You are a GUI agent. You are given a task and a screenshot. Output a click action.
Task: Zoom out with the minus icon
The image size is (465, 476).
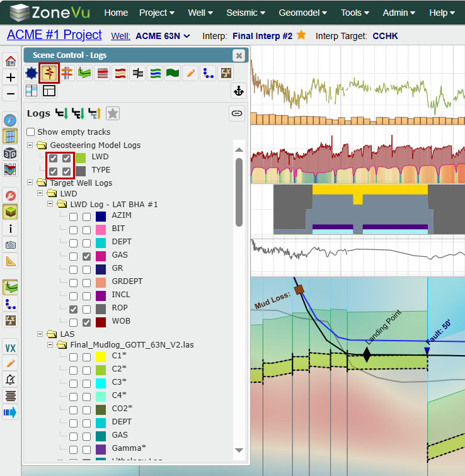click(11, 93)
